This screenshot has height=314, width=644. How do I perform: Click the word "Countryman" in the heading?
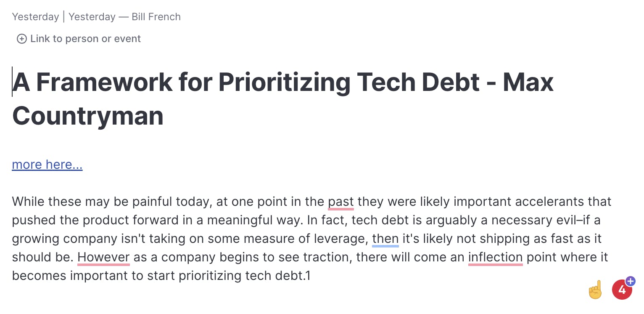pos(87,115)
